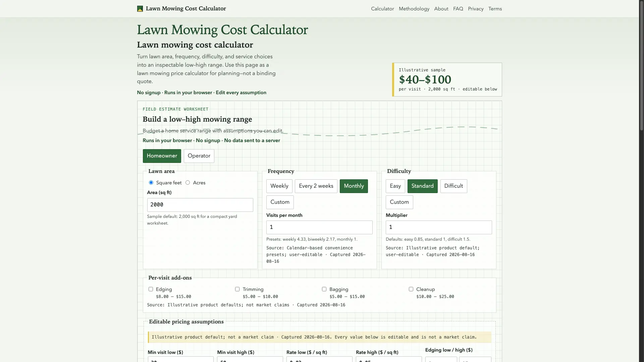Switch to Operator mode
This screenshot has width=644, height=362.
point(199,156)
